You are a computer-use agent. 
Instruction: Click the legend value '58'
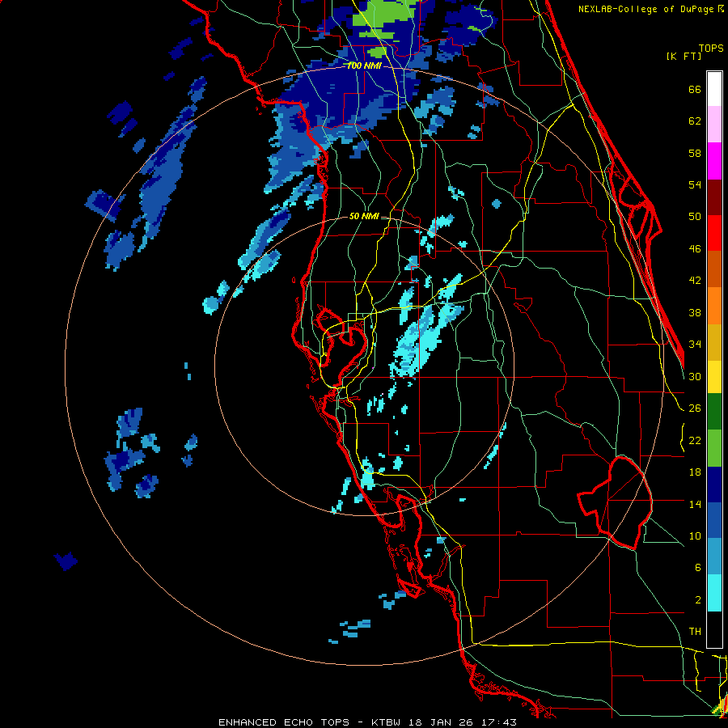click(695, 153)
